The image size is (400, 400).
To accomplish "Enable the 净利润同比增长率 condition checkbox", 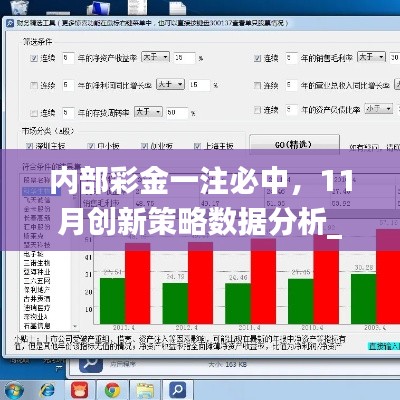I will (x=34, y=86).
